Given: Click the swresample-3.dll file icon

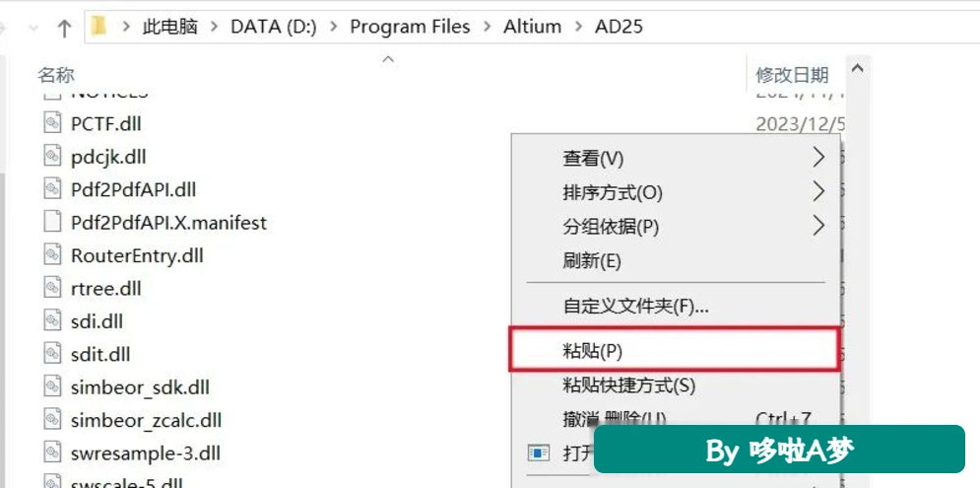Looking at the screenshot, I should point(52,453).
